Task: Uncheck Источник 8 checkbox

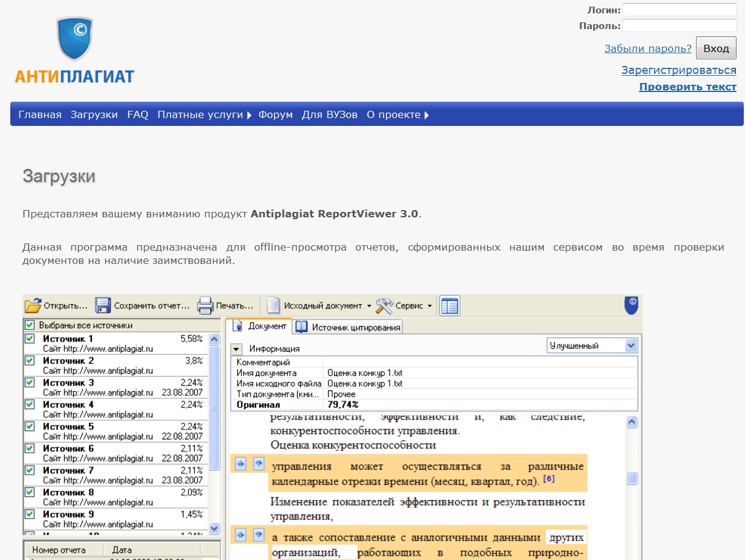Action: (30, 492)
